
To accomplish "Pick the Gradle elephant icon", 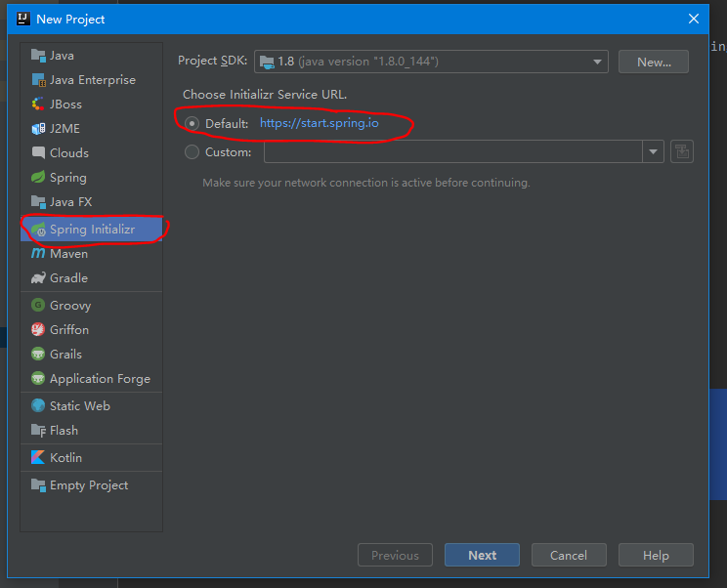I will coord(38,278).
